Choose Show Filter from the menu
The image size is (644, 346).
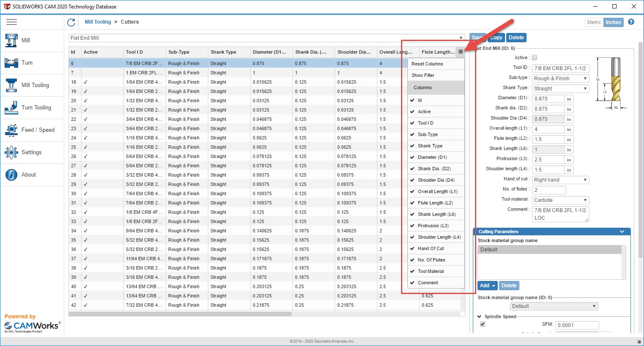pos(436,75)
